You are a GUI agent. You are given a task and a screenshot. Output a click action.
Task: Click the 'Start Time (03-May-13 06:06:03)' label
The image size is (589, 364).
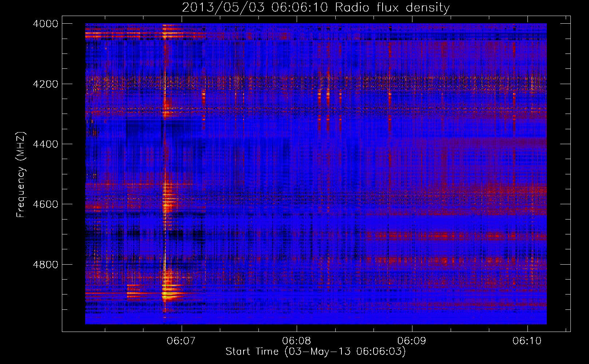316,352
